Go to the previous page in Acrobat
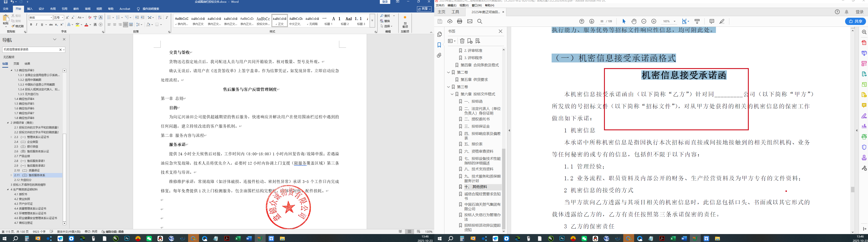The height and width of the screenshot is (242, 868). coord(582,21)
